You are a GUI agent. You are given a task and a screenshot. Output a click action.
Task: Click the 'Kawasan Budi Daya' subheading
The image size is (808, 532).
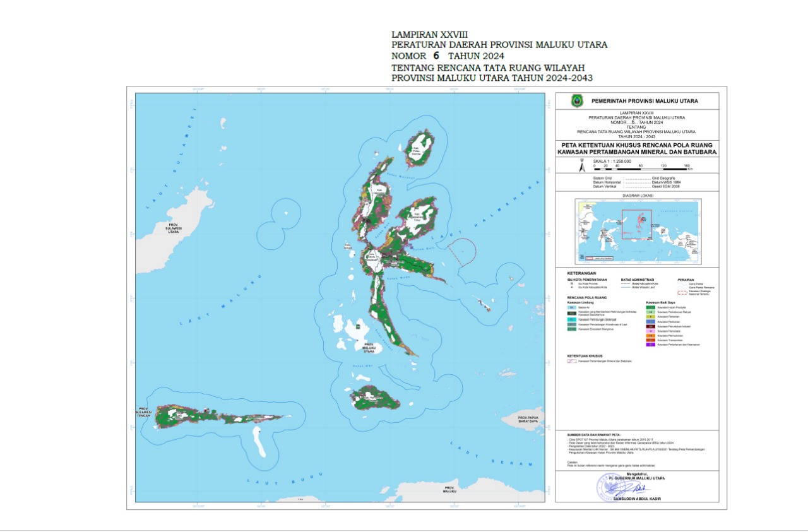click(660, 302)
